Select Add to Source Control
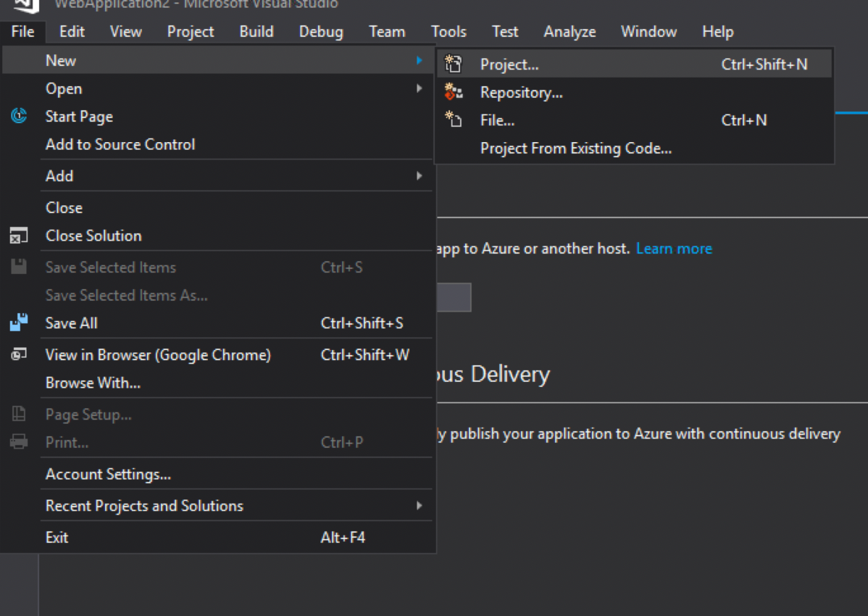This screenshot has width=868, height=616. [x=120, y=144]
